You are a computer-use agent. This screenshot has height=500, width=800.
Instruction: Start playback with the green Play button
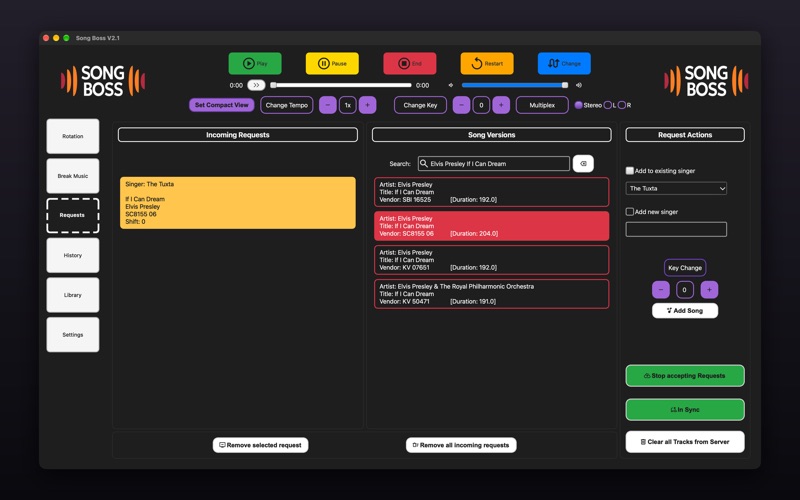255,63
